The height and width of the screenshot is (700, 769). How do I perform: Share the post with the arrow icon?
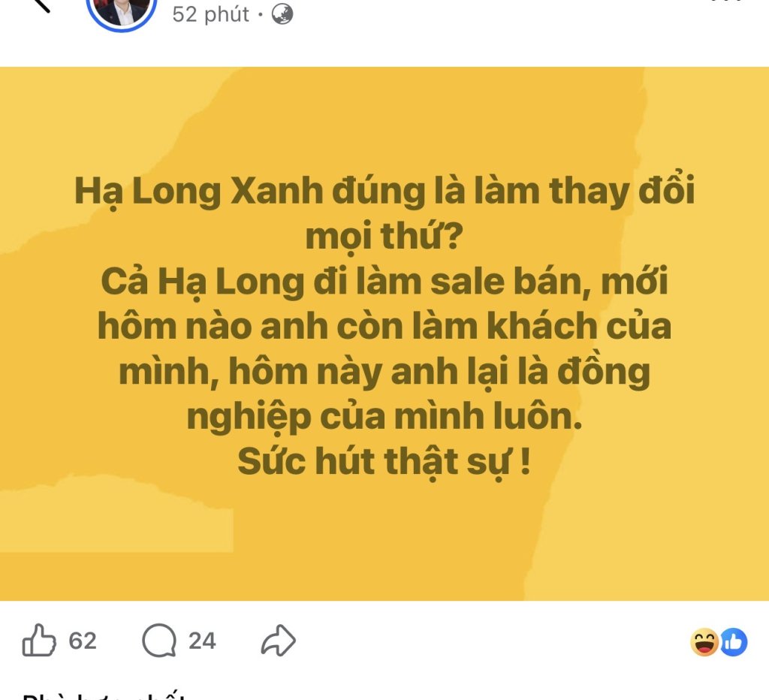click(278, 640)
